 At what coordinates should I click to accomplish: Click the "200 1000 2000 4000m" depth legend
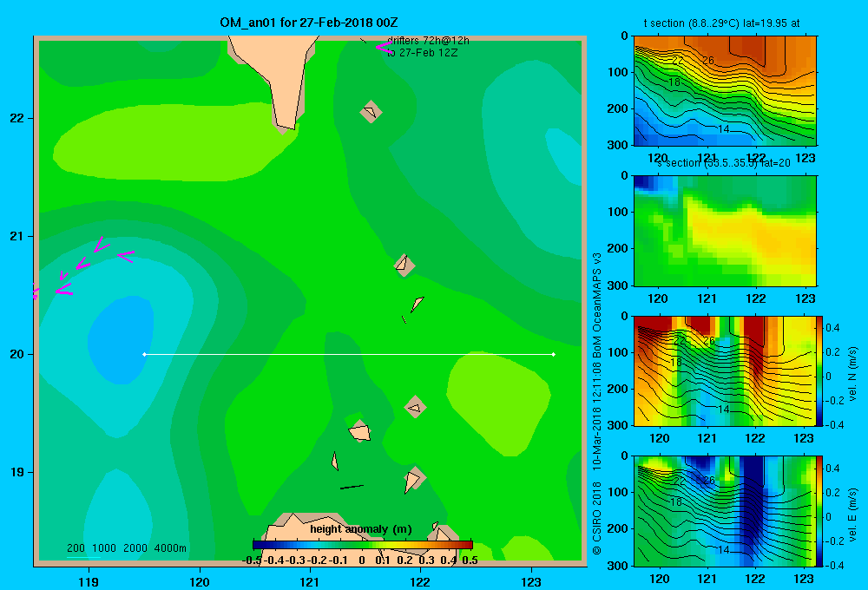point(126,548)
